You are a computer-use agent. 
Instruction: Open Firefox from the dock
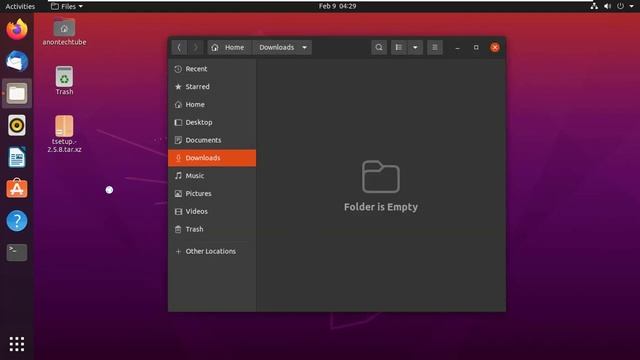click(x=17, y=29)
